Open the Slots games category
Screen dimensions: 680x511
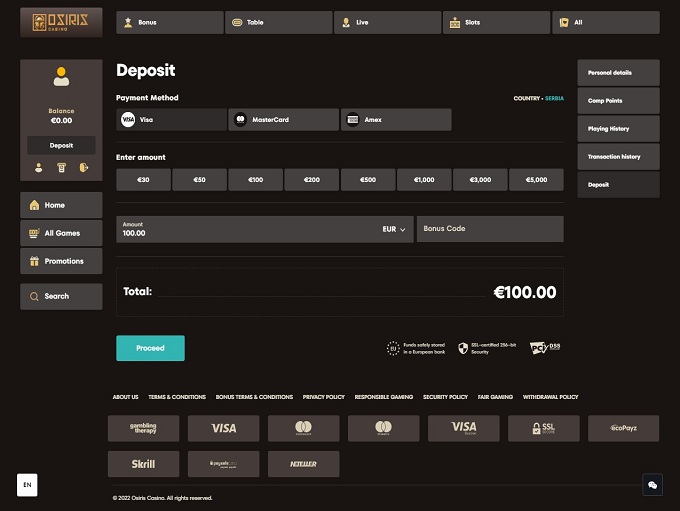click(497, 22)
